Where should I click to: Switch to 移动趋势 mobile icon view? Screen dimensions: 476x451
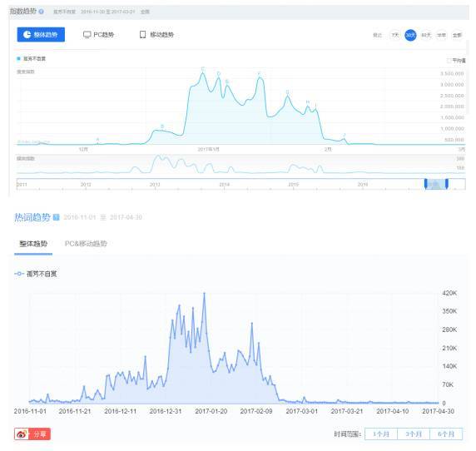(156, 35)
